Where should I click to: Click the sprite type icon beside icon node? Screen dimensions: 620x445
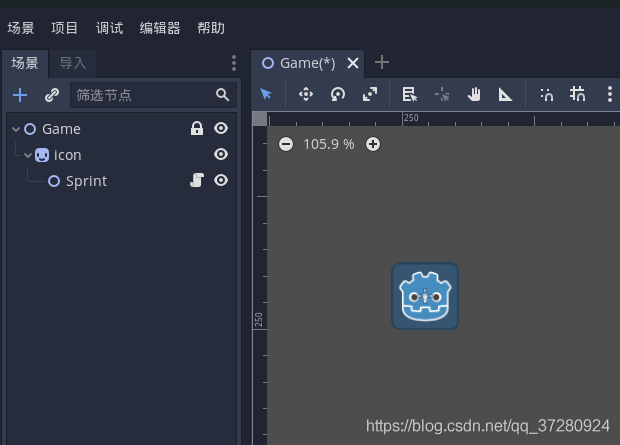(x=42, y=155)
